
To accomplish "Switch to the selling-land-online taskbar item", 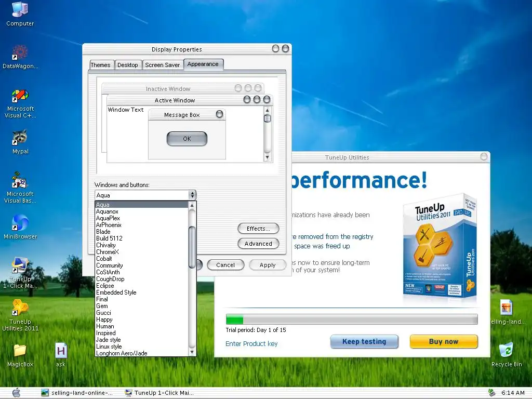I will 77,393.
